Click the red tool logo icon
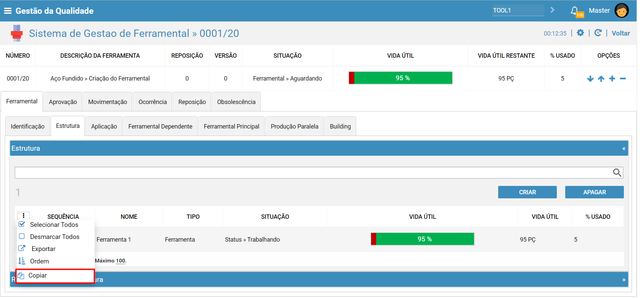Viewport: 644px width, 298px height. tap(16, 33)
